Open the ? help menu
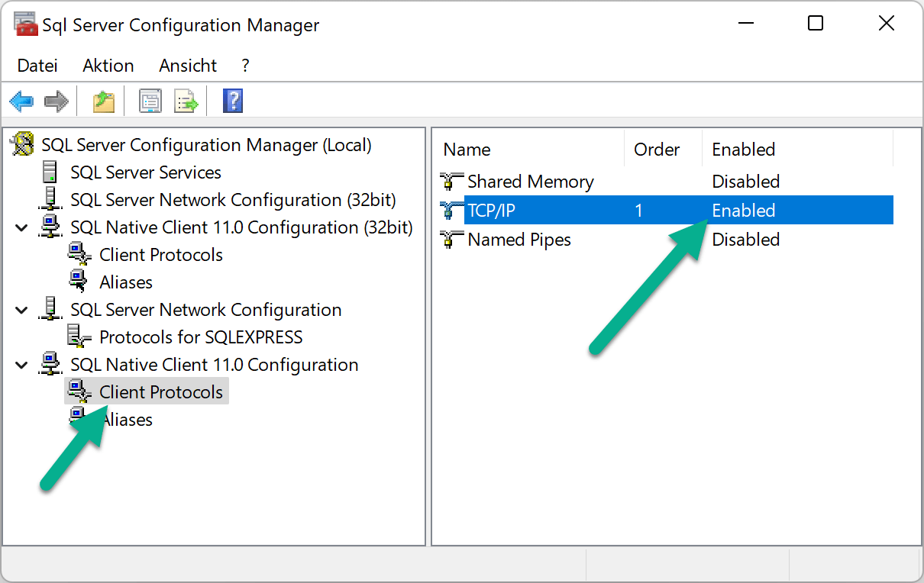Viewport: 924px width, 583px height. (245, 66)
